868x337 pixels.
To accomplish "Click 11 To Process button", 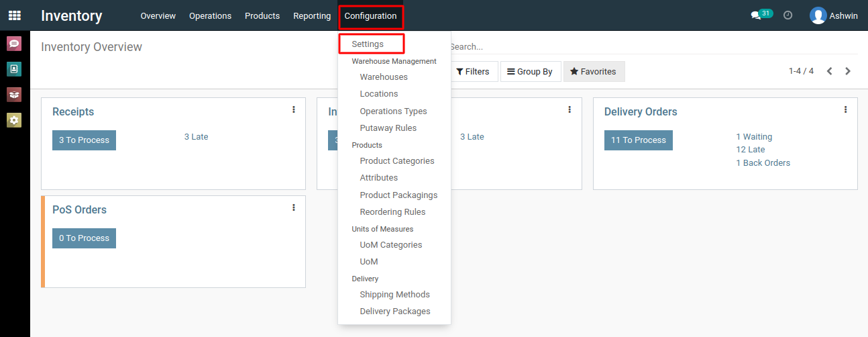I will point(638,140).
